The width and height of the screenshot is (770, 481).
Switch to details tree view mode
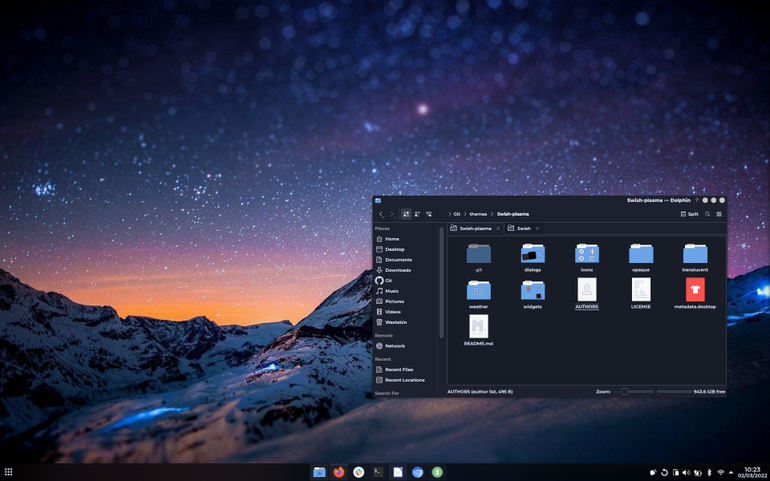pos(429,214)
